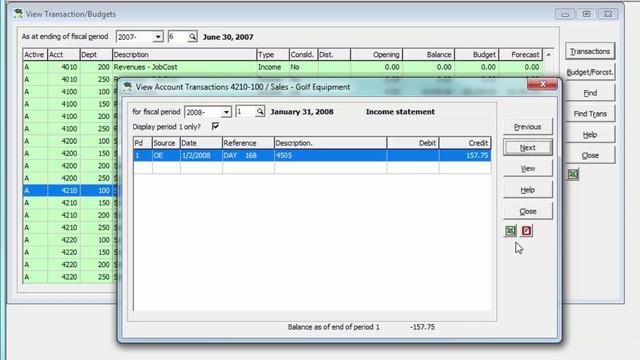This screenshot has height=360, width=640.
Task: Click the View Account Transactions title bar icon
Action: click(x=128, y=87)
